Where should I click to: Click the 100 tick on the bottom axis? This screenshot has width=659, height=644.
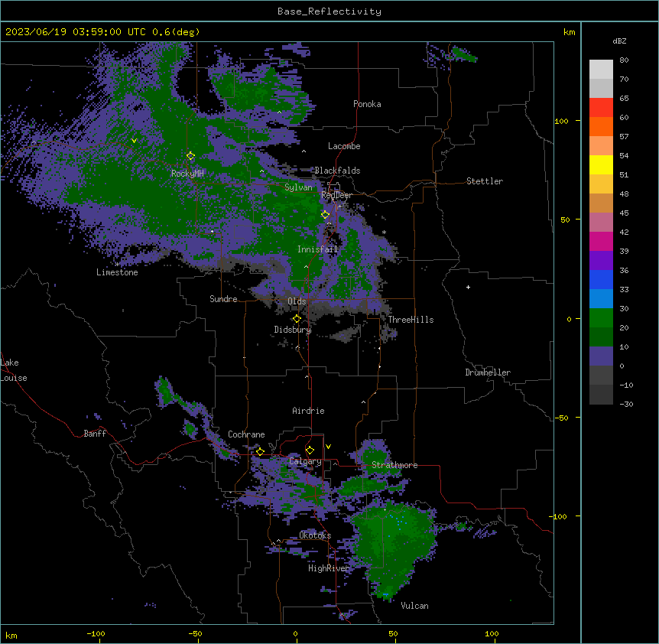492,633
